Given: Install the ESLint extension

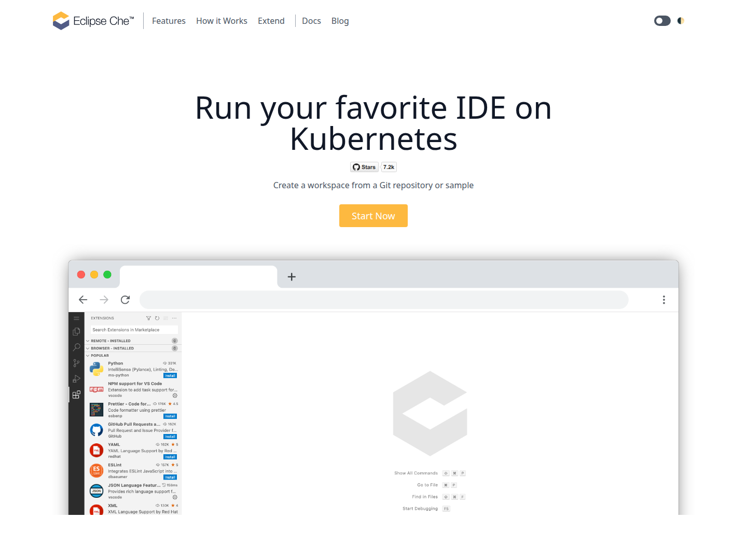Looking at the screenshot, I should click(170, 477).
